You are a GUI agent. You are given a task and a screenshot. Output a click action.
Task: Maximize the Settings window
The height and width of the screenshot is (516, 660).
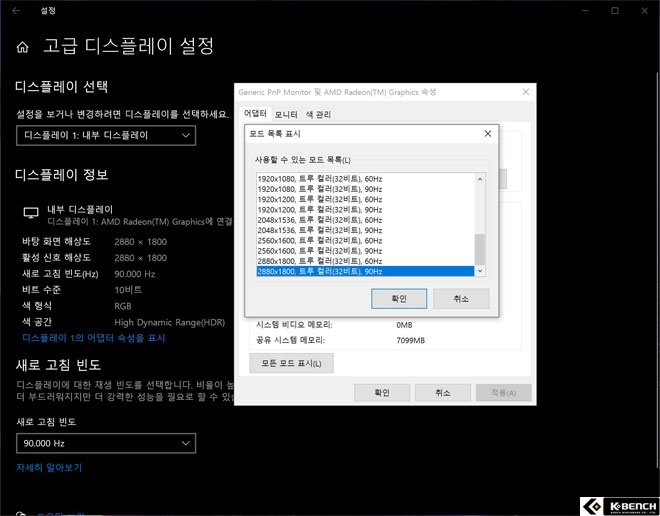pos(615,11)
